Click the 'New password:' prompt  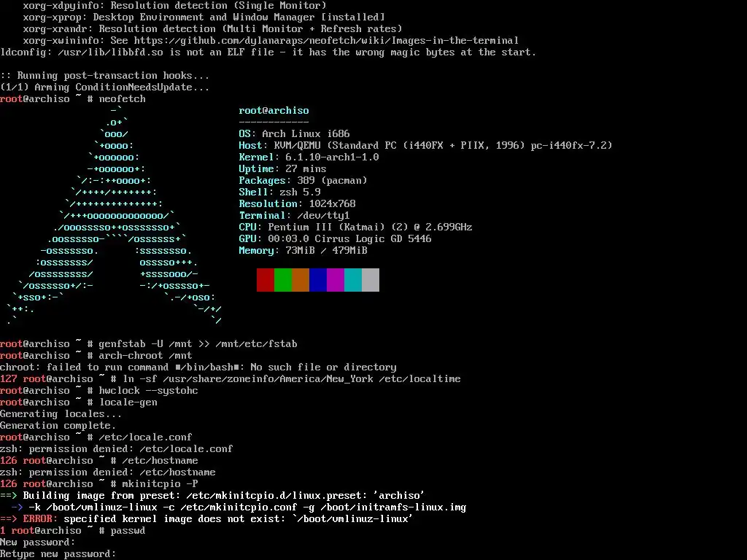(x=38, y=542)
